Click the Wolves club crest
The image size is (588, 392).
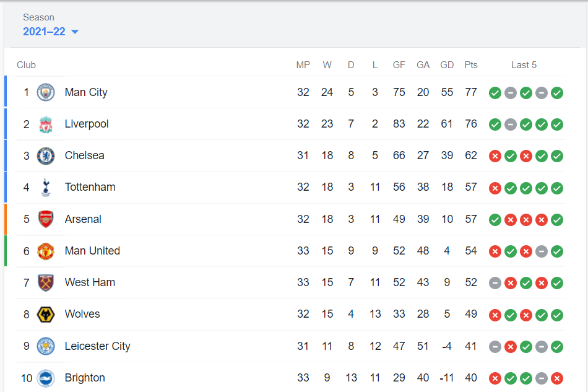(46, 314)
